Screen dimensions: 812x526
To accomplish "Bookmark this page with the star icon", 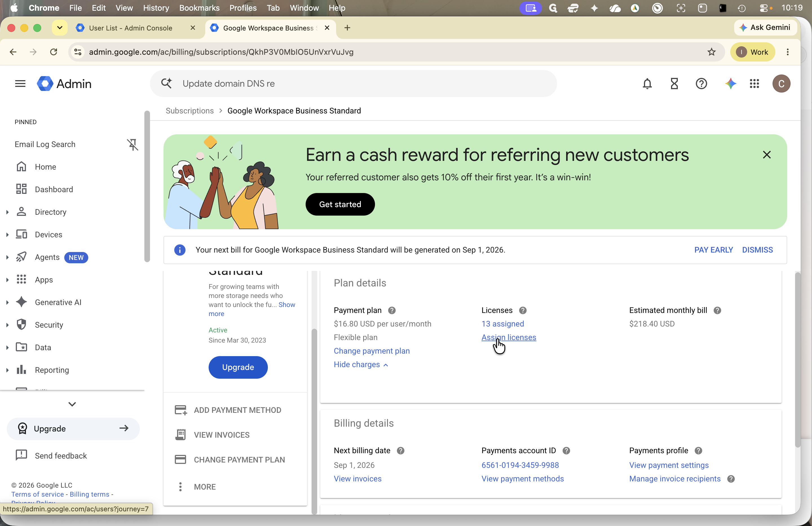I will tap(711, 52).
